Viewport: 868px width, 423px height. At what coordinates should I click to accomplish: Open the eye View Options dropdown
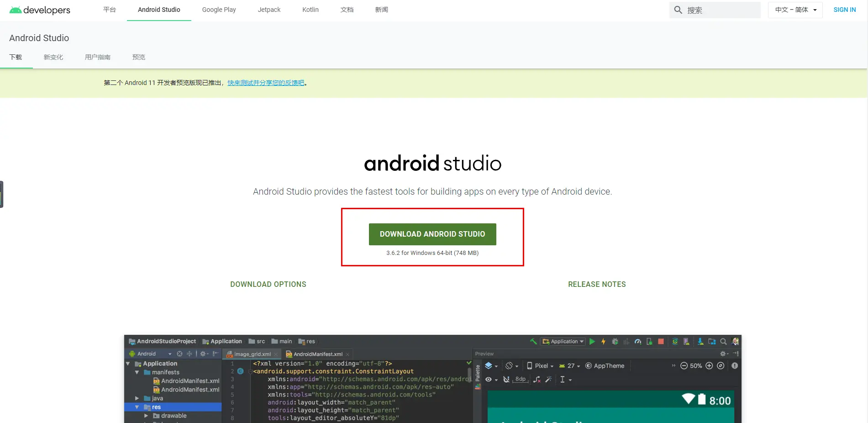click(x=491, y=379)
